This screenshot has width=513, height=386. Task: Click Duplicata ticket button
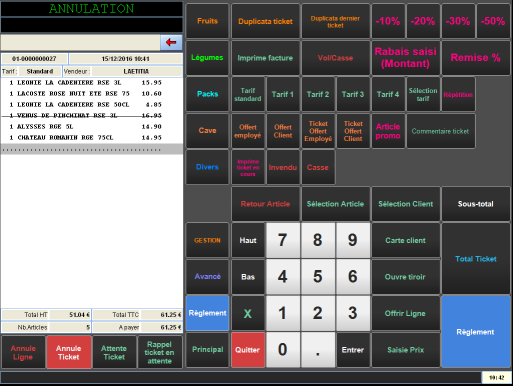tap(265, 21)
